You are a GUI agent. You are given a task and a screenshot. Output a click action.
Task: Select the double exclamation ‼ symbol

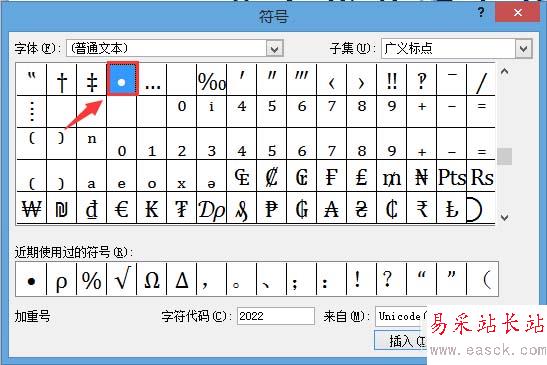(x=392, y=80)
